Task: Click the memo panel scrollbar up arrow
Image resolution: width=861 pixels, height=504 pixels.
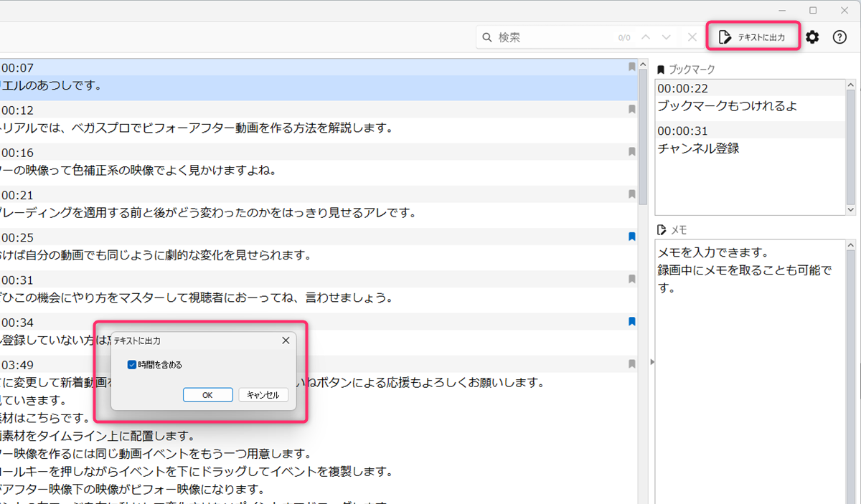Action: pos(851,245)
